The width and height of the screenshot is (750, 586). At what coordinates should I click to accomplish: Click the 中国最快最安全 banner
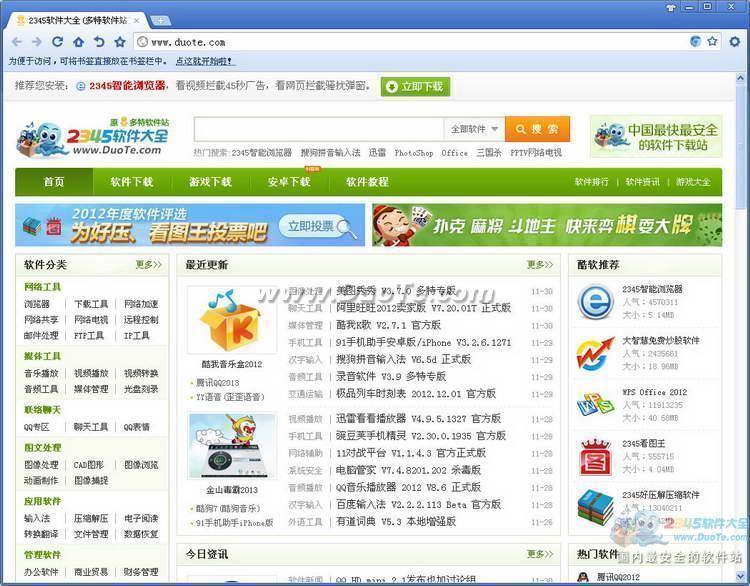point(656,137)
